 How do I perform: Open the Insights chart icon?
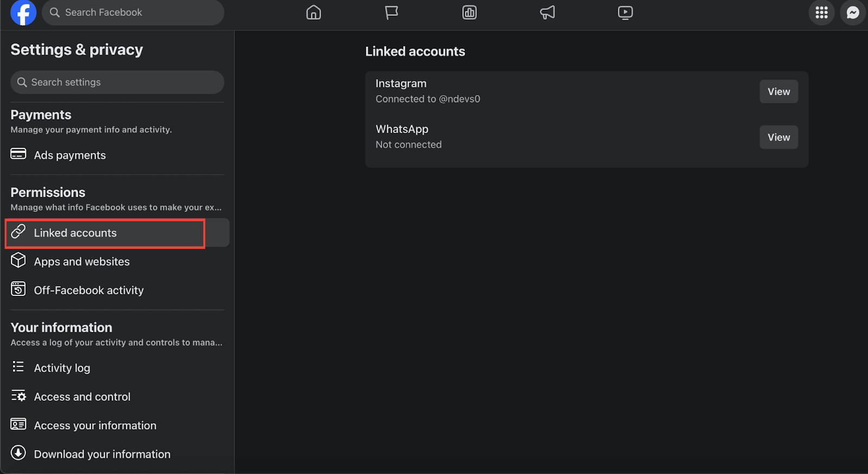pos(469,12)
